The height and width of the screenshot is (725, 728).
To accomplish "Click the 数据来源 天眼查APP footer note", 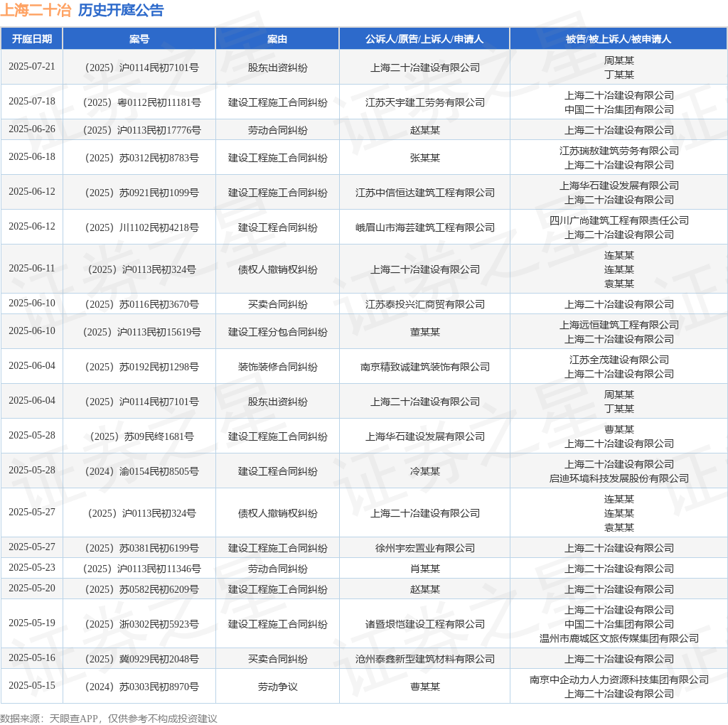I will tap(109, 719).
